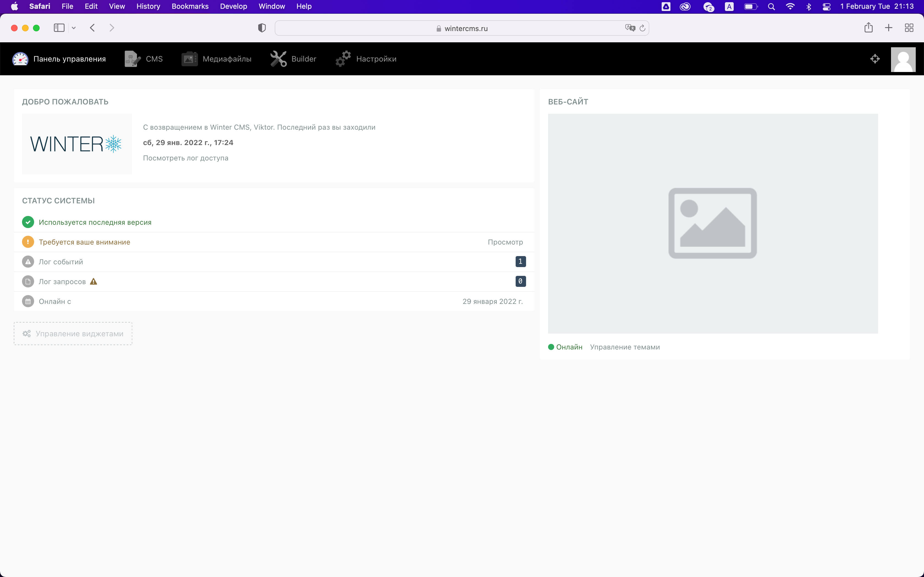This screenshot has width=924, height=577.
Task: Click the Winter CMS logo image
Action: 76,144
